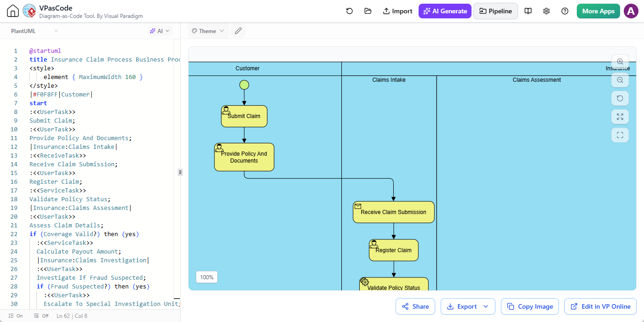
Task: Click the Share button
Action: click(x=415, y=306)
